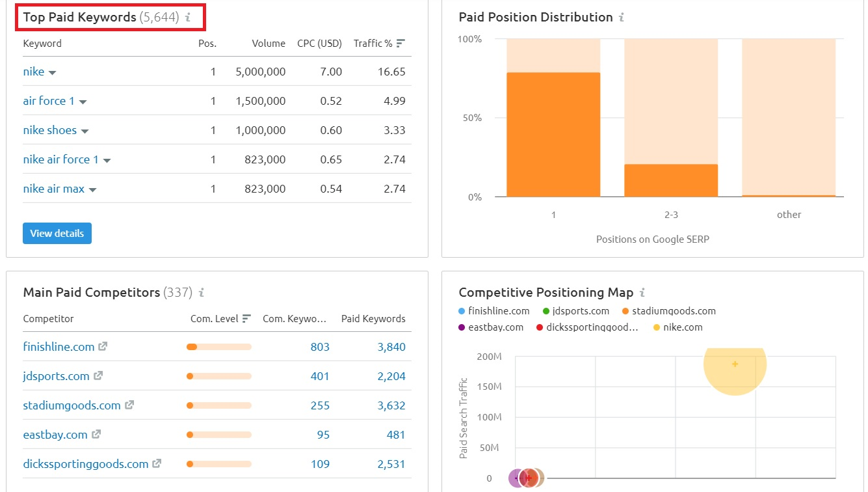Open external link icon for finishline.com
Screen dimensions: 868x492
[103, 347]
